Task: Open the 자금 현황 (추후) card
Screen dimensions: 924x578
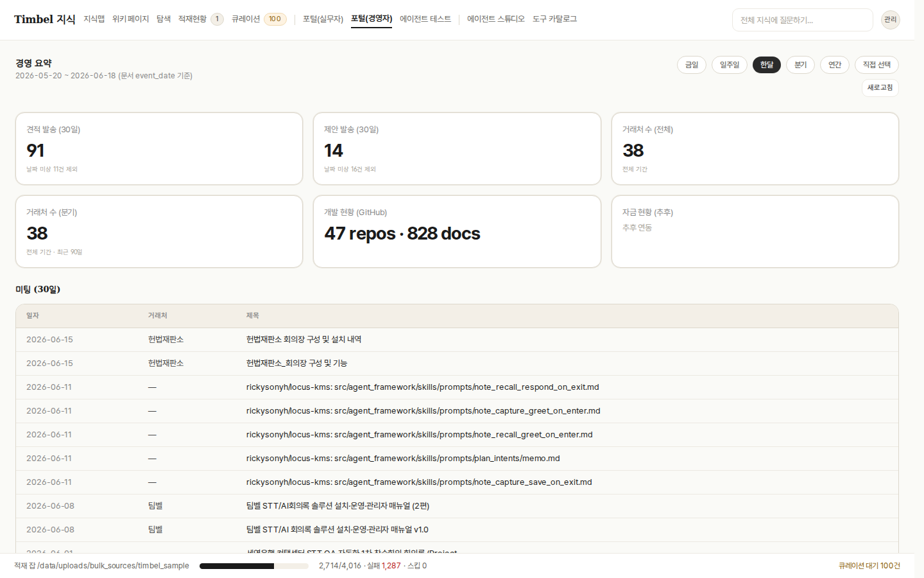Action: 755,232
